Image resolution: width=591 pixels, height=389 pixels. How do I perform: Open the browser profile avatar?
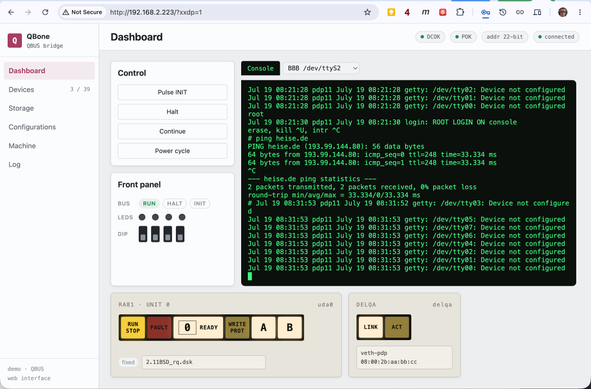point(563,12)
